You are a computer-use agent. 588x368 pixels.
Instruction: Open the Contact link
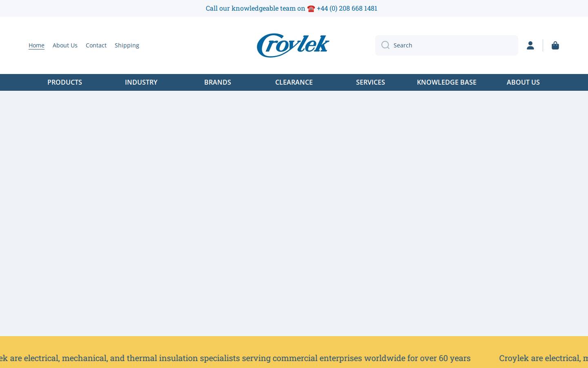point(96,45)
